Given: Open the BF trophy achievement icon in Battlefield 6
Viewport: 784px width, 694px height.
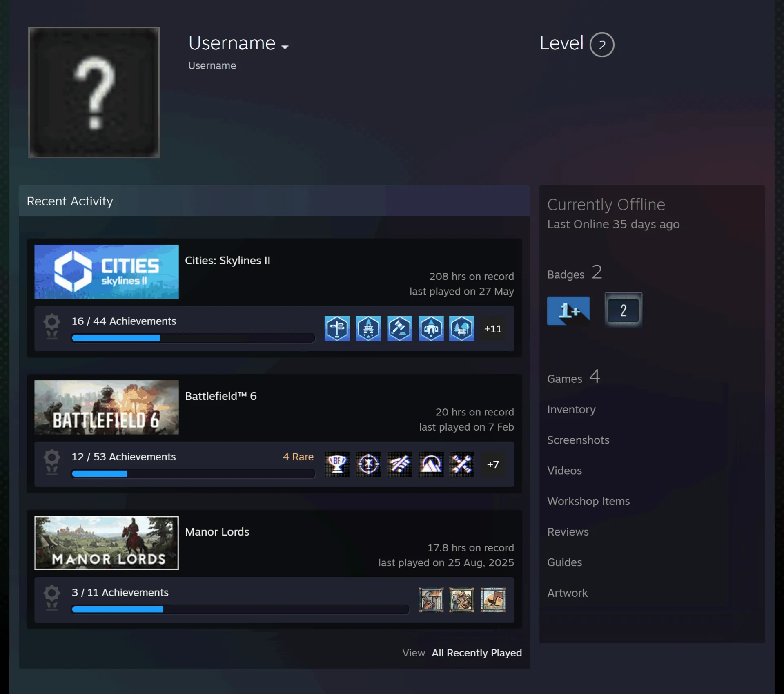Looking at the screenshot, I should pos(337,464).
